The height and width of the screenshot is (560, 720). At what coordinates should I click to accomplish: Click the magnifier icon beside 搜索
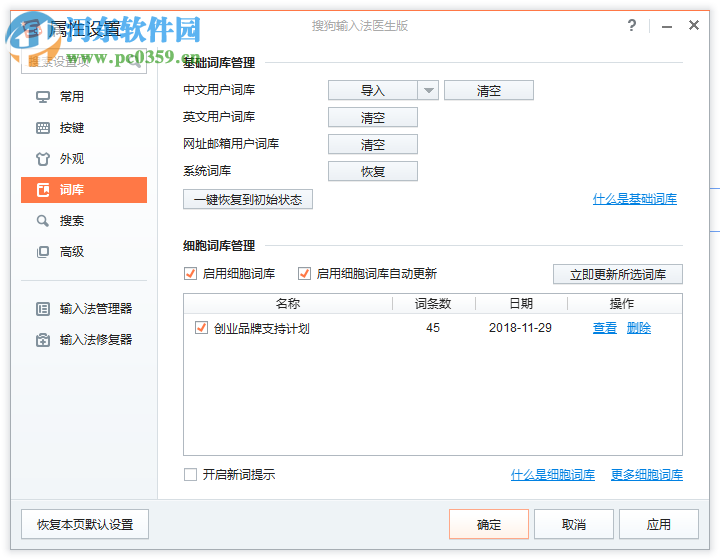(43, 221)
